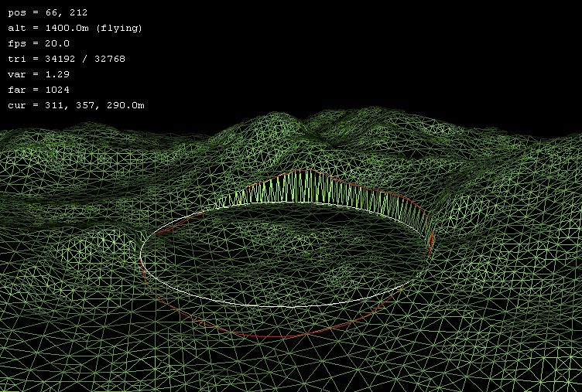Click the 'fps = 20.0' readout
Viewport: 582px width, 392px height.
(38, 43)
